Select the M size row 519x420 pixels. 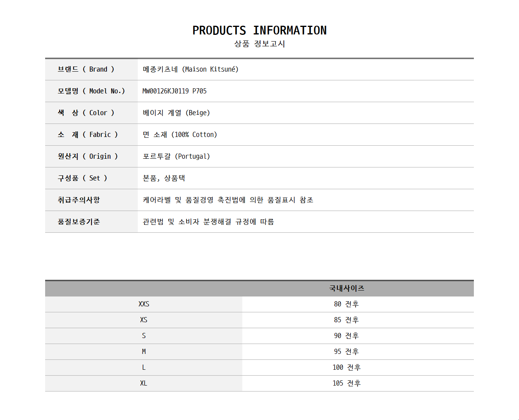144,352
